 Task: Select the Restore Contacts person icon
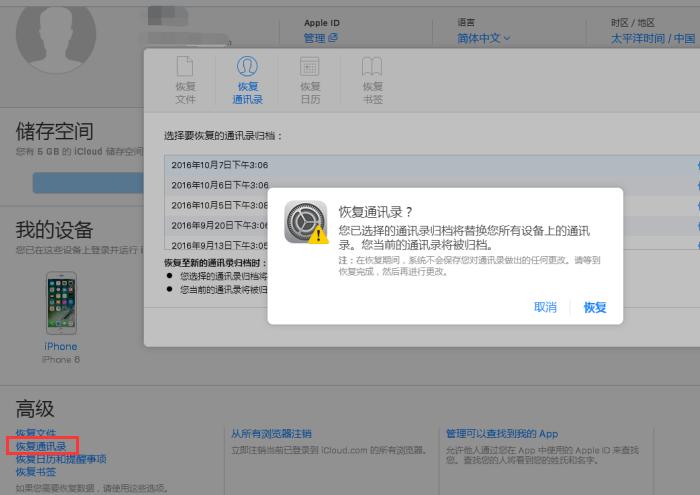(x=247, y=67)
